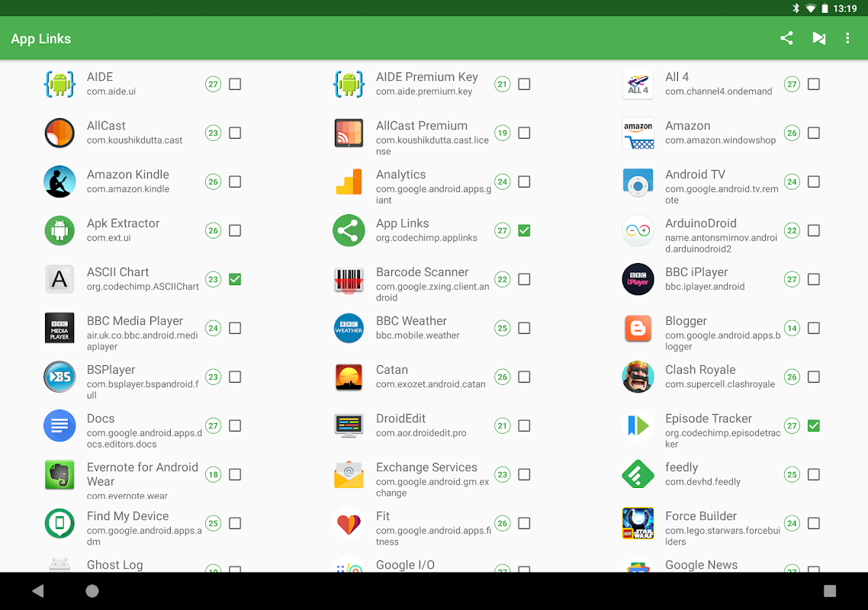Tap the DroidEdit app icon
The image size is (868, 610).
coord(349,425)
